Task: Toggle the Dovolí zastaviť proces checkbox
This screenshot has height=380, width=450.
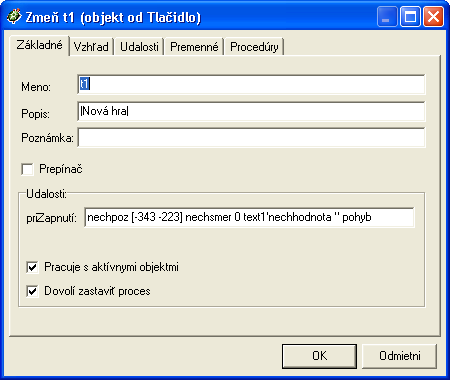Action: (x=32, y=291)
